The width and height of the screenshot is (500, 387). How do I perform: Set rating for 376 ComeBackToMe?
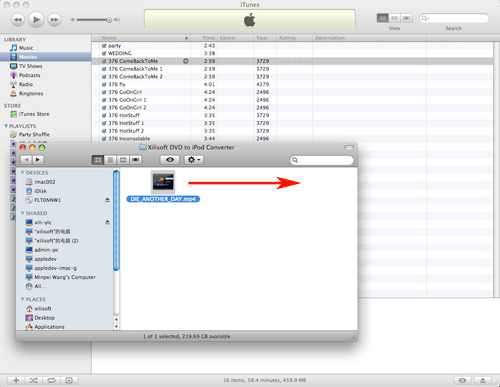(x=294, y=61)
